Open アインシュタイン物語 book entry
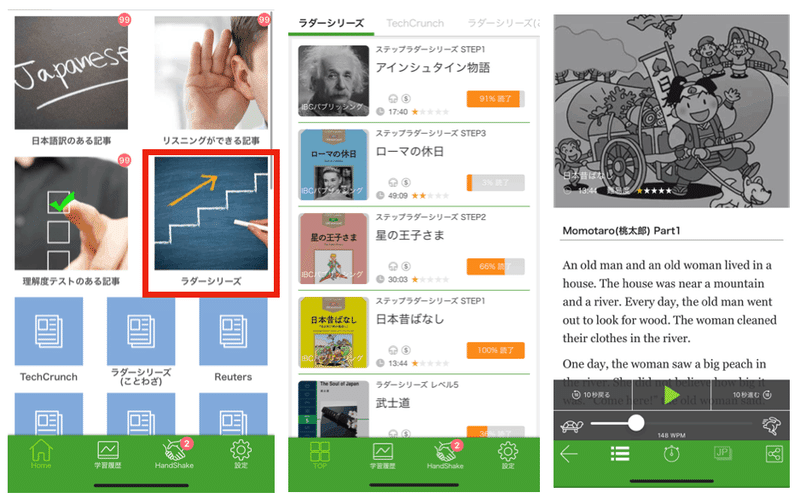 (414, 81)
